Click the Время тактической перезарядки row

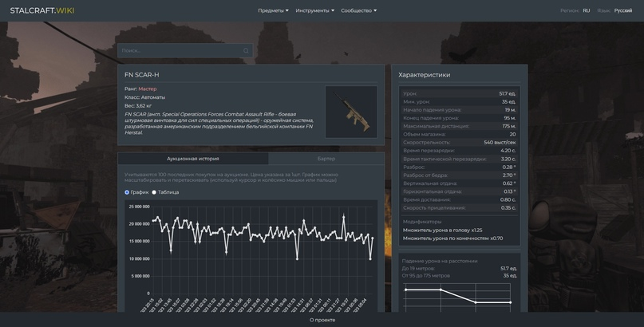tap(459, 159)
